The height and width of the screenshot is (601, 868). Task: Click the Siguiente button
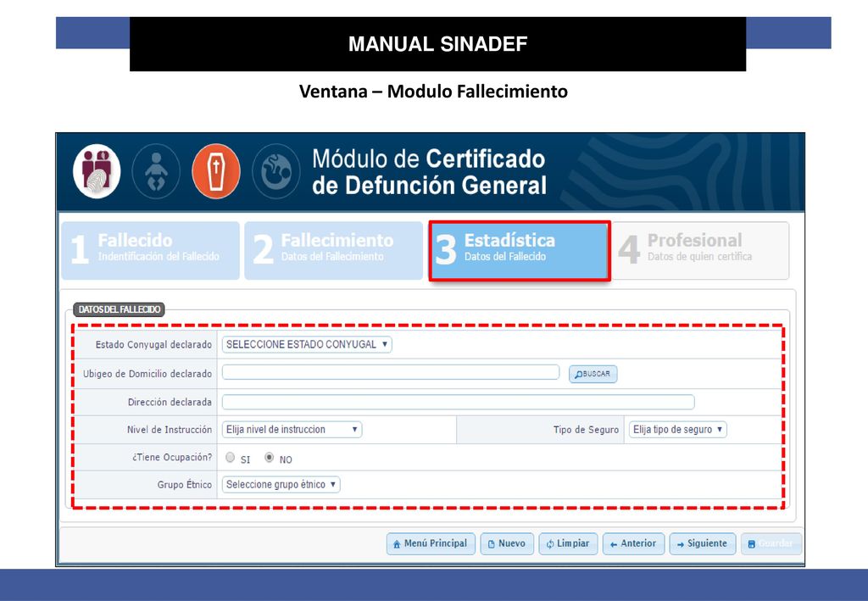click(703, 543)
